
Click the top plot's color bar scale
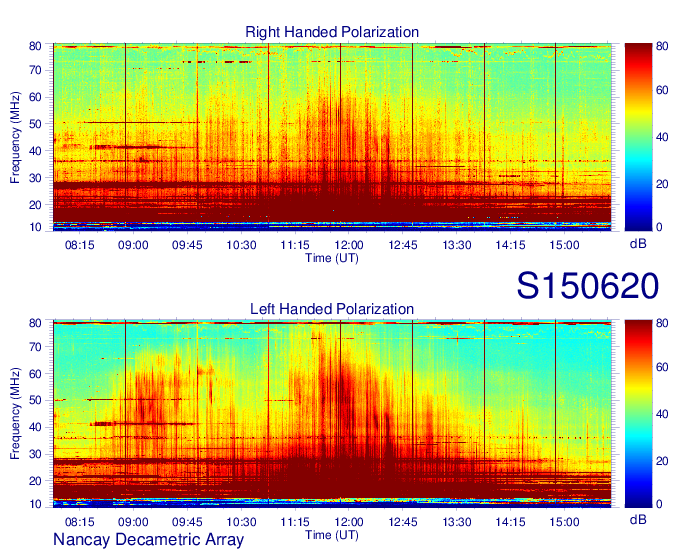coord(638,137)
